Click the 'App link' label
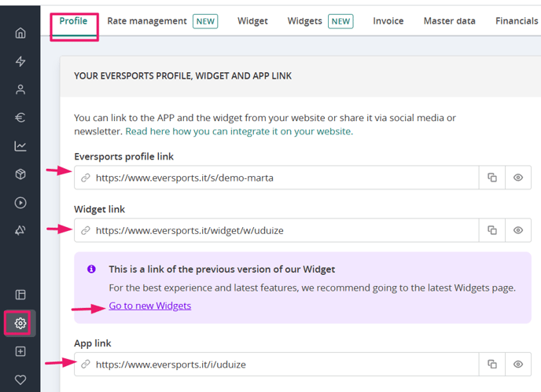This screenshot has height=392, width=541. 93,343
